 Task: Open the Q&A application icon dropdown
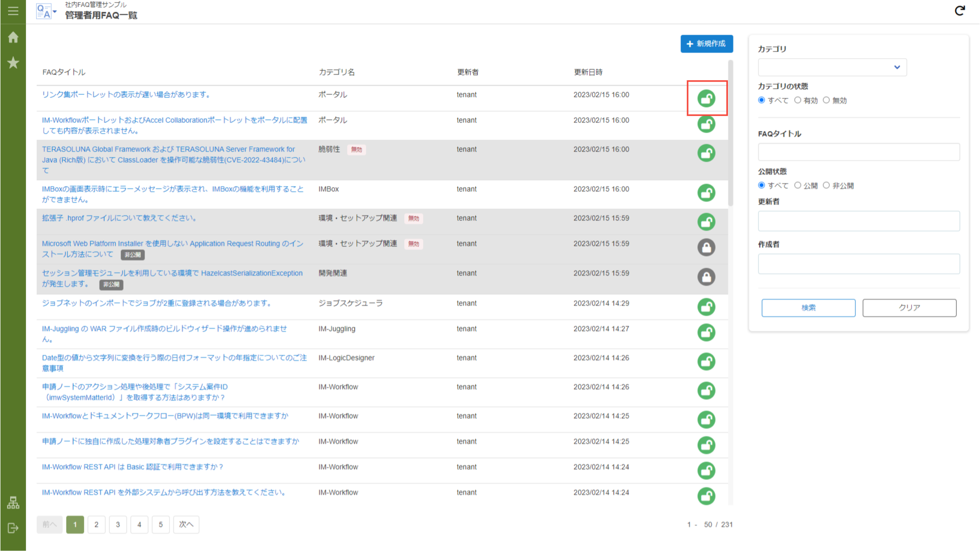[x=46, y=11]
